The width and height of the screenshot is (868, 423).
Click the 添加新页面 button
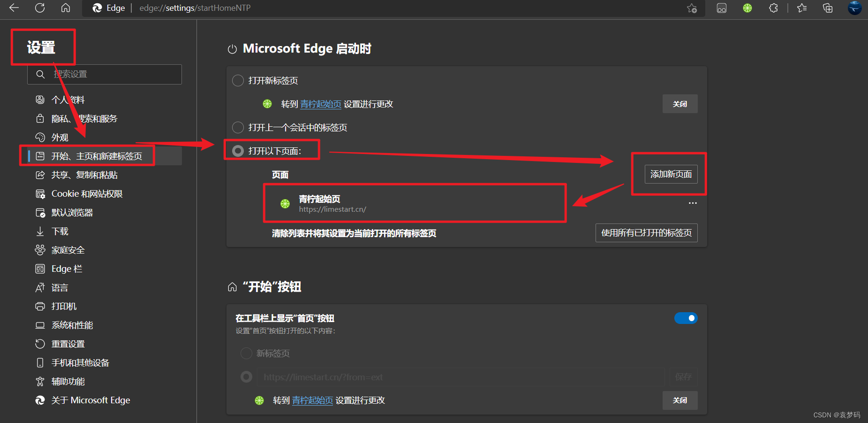671,174
